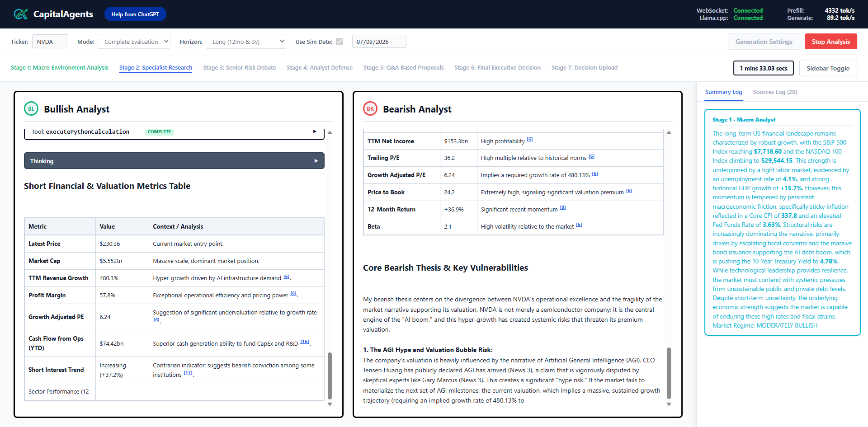Screen dimensions: 868x427
Task: Open citation [16] in Cash Flow row
Action: 305,342
